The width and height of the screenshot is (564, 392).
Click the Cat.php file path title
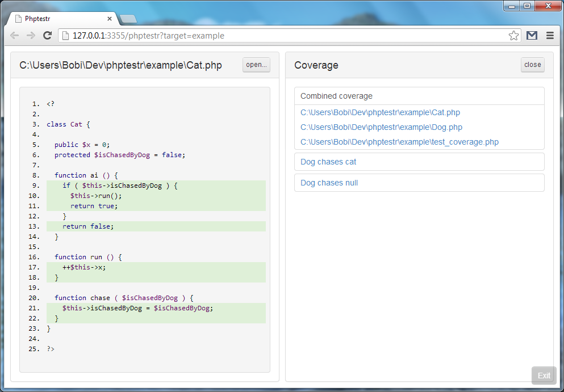120,65
